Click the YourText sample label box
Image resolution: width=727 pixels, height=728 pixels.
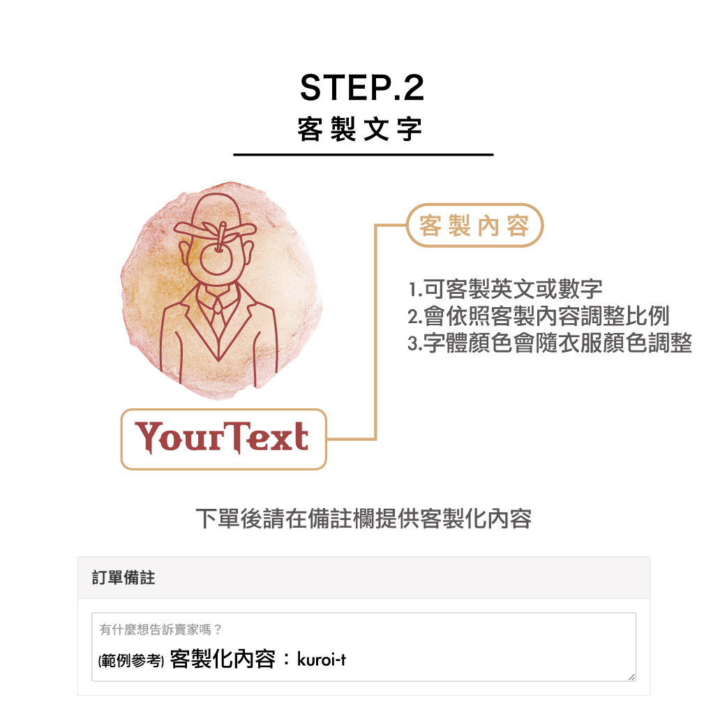coord(223,439)
